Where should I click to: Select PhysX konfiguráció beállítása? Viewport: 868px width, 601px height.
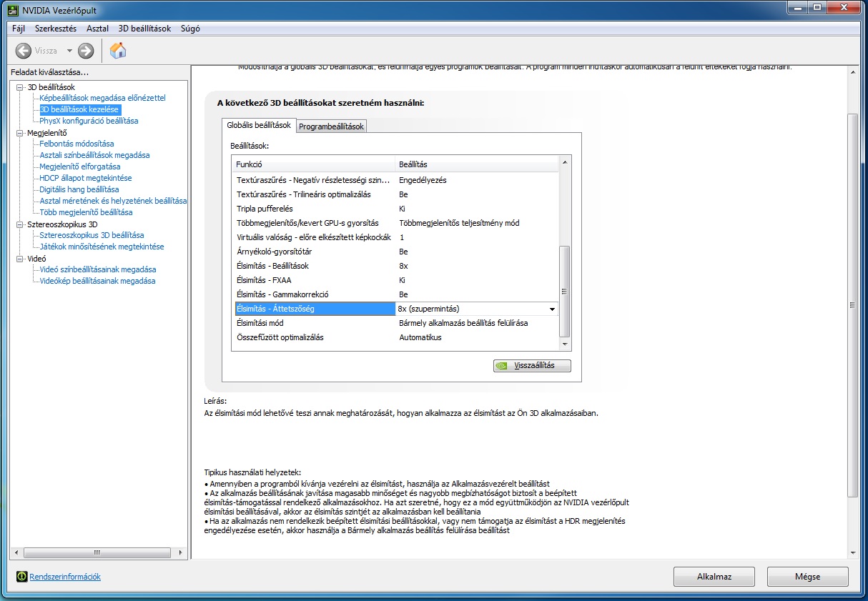pyautogui.click(x=89, y=121)
